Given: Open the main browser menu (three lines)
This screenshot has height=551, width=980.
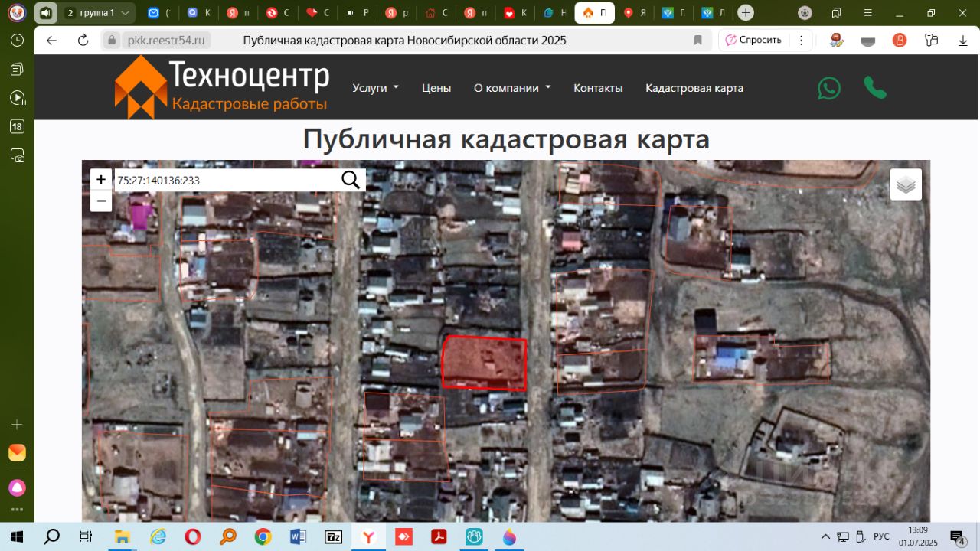Looking at the screenshot, I should click(866, 13).
